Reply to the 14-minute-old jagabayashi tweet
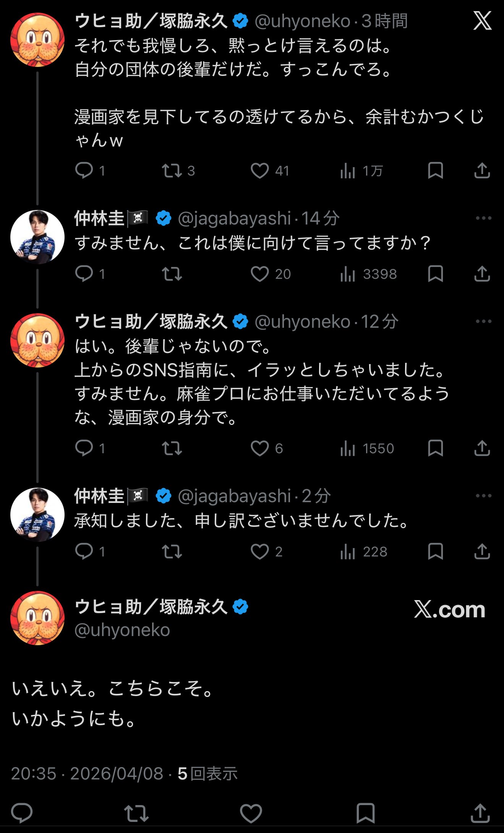Viewport: 504px width, 833px height. coord(84,274)
